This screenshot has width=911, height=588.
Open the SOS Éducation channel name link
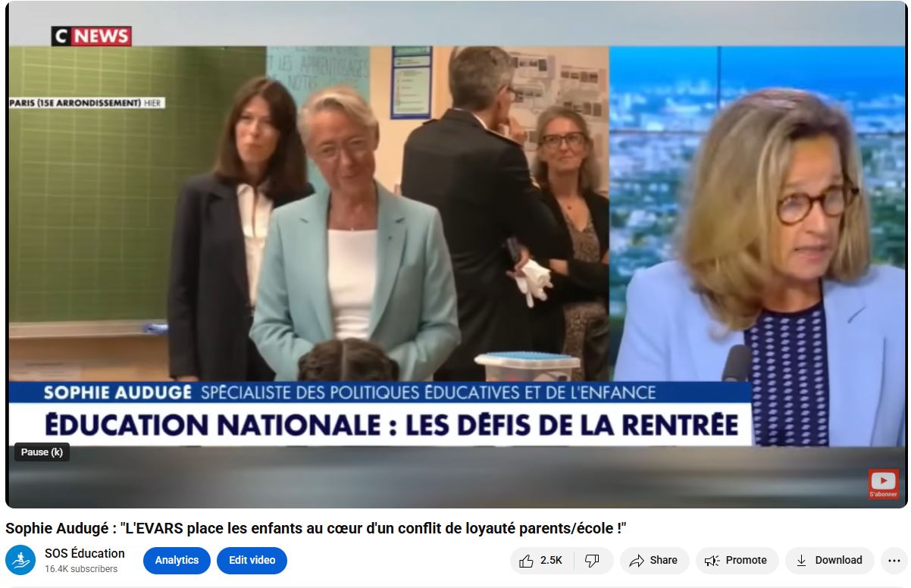tap(85, 553)
